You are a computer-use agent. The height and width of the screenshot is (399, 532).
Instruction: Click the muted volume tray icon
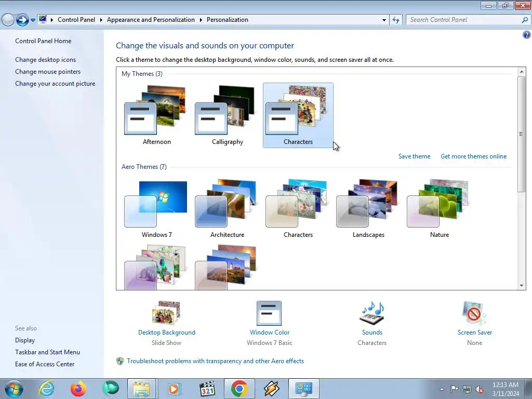(480, 389)
